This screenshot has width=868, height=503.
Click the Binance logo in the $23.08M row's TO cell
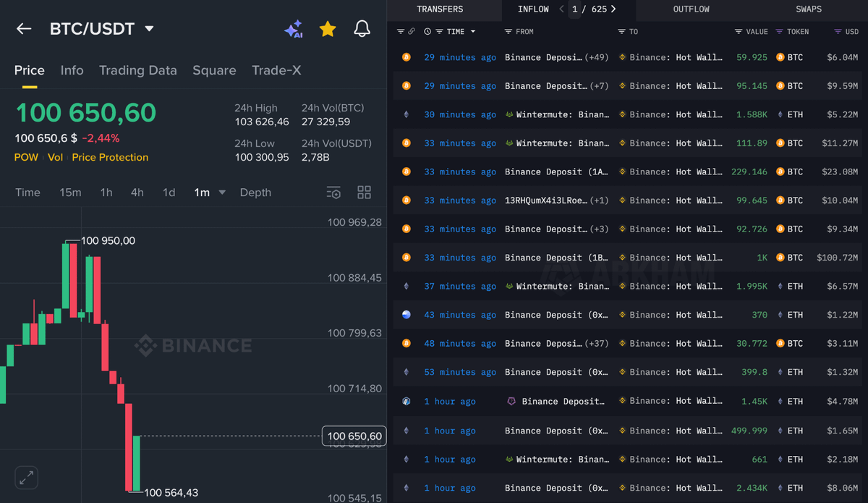click(x=622, y=172)
